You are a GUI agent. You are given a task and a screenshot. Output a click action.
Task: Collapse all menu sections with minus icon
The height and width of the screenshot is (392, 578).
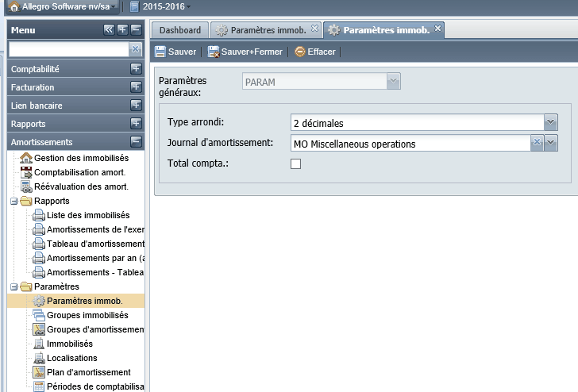tap(136, 30)
